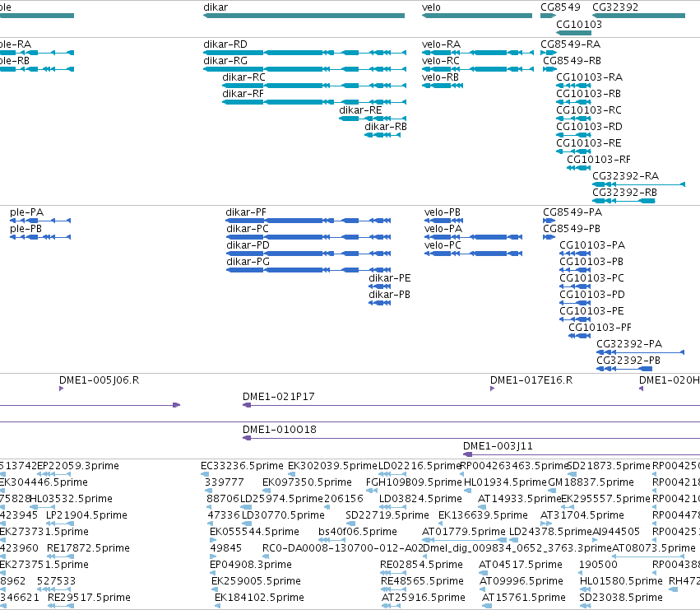Select the bs40f06.5prime EST label
The width and height of the screenshot is (700, 610).
[358, 532]
